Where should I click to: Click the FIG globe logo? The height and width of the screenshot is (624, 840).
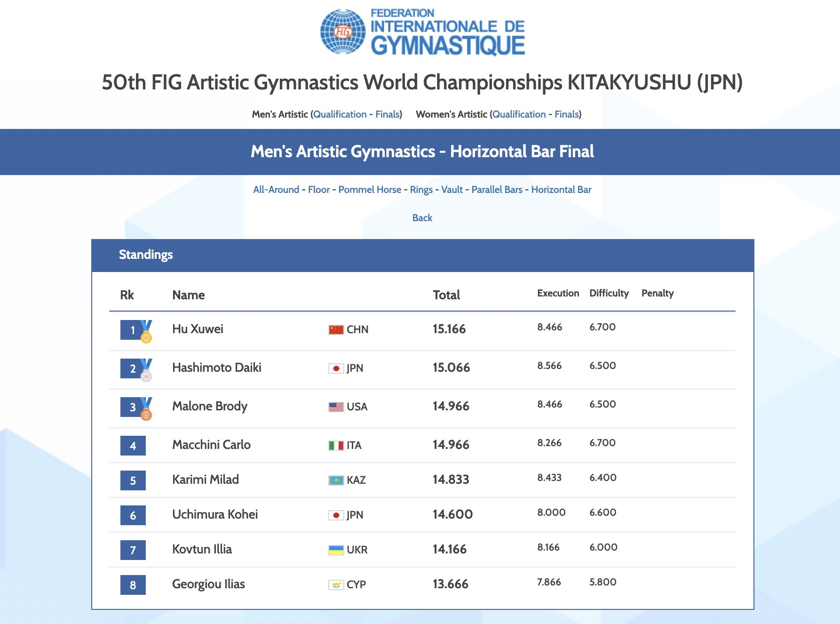[x=342, y=32]
